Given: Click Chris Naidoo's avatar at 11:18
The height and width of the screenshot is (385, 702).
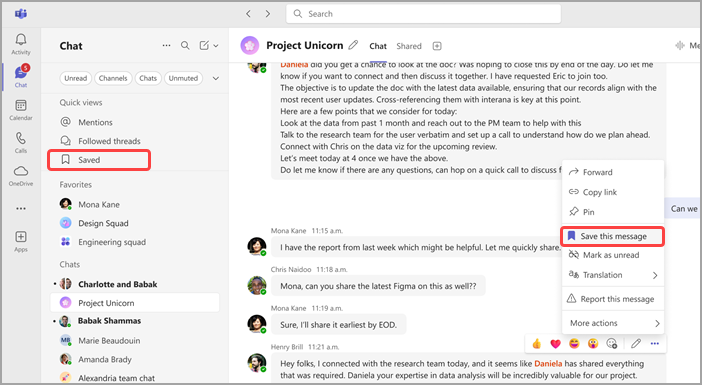Looking at the screenshot, I should (257, 285).
